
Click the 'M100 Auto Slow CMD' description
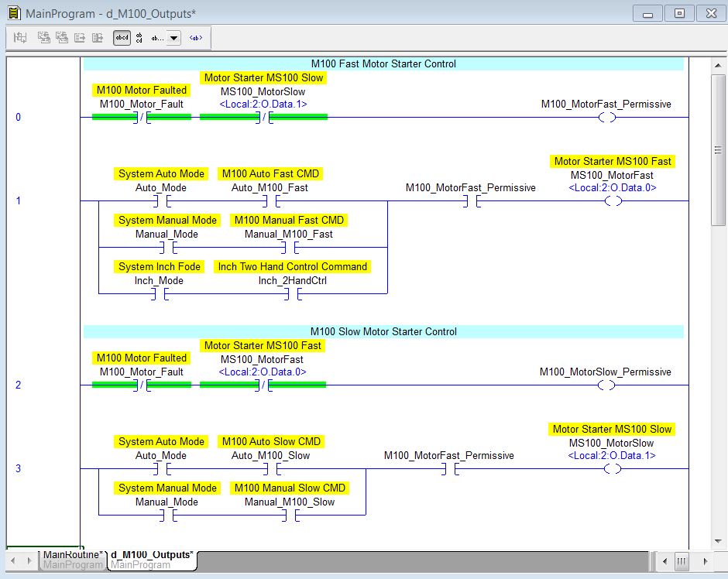click(x=271, y=441)
